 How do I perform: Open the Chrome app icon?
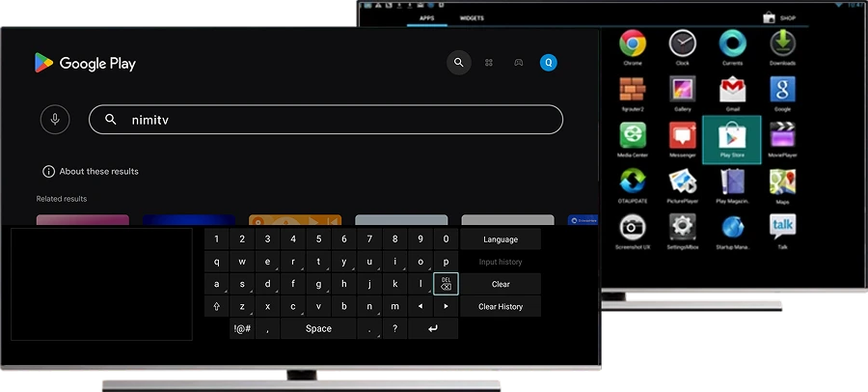[633, 44]
